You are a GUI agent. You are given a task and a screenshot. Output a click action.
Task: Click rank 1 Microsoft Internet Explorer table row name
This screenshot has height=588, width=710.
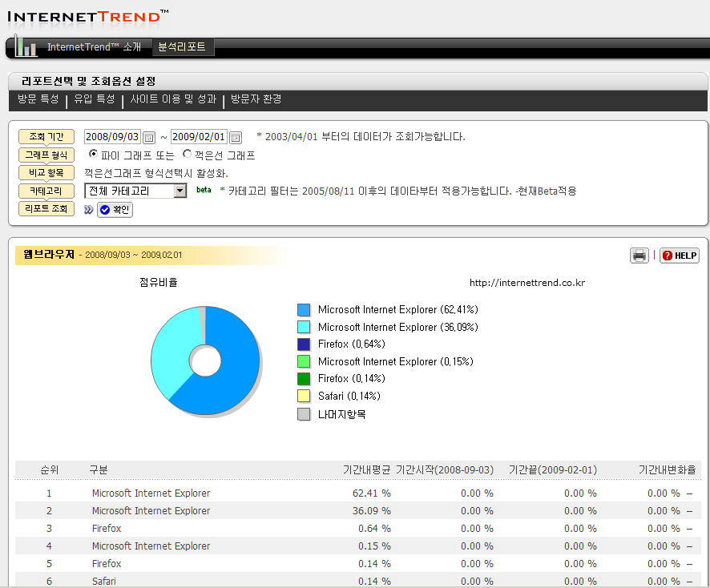(x=151, y=493)
